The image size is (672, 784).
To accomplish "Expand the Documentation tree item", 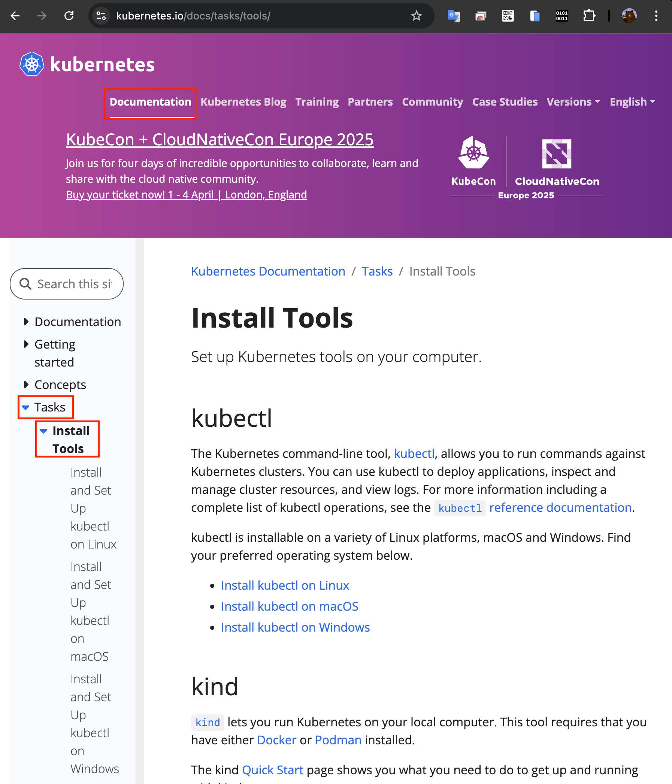I will [x=26, y=322].
